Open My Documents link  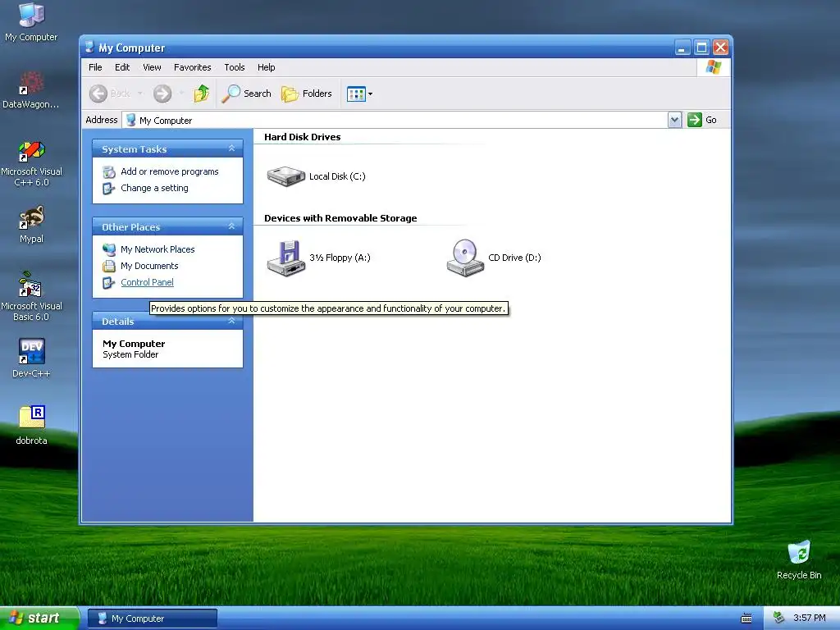149,266
